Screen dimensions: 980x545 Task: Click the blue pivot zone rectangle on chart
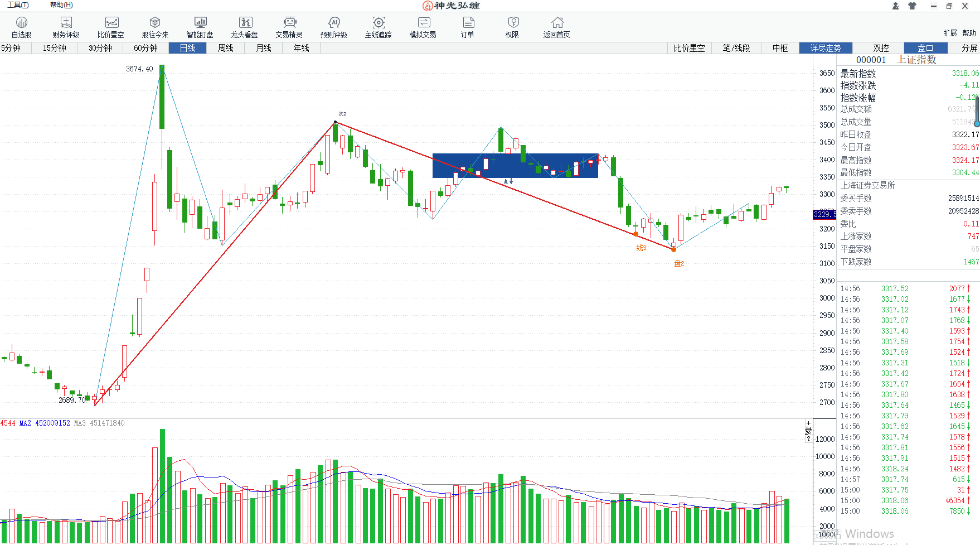[515, 166]
